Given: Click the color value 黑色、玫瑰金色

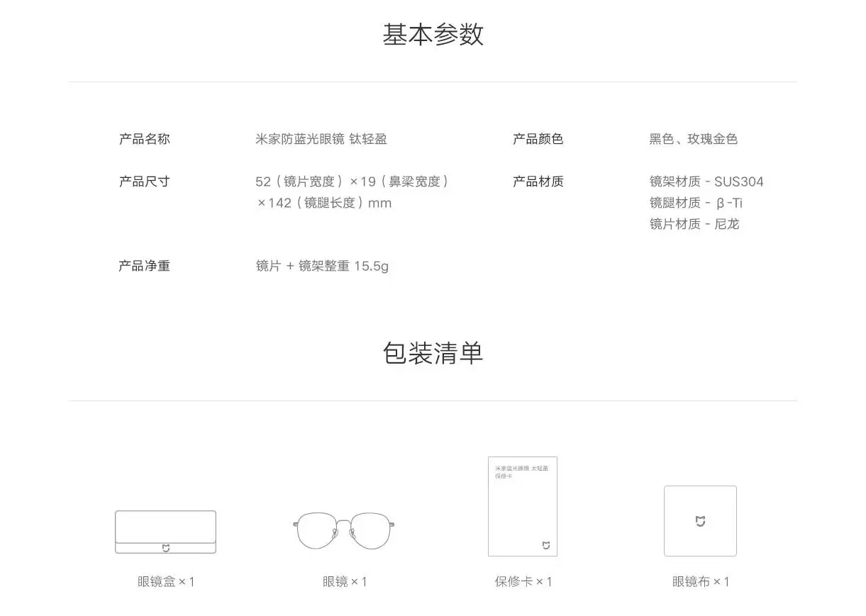Looking at the screenshot, I should (x=694, y=139).
